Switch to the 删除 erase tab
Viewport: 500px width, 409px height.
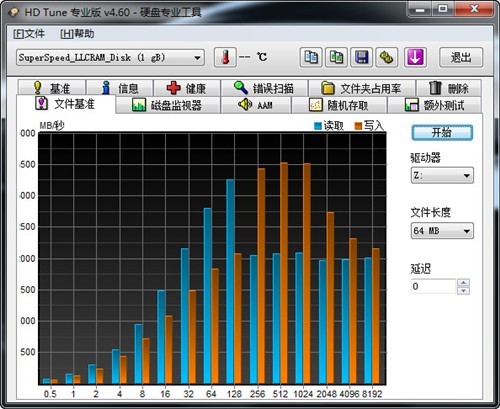[449, 88]
